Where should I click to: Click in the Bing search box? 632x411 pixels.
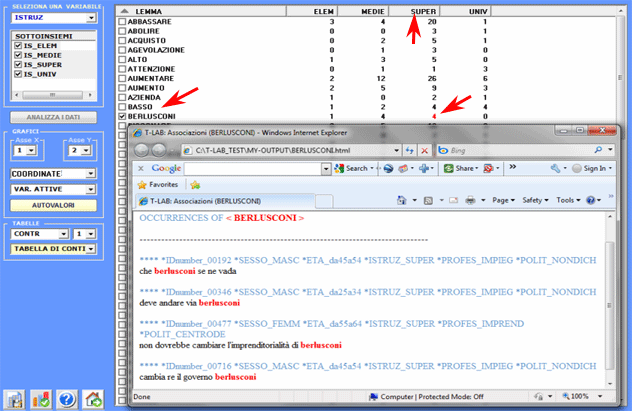tap(520, 150)
